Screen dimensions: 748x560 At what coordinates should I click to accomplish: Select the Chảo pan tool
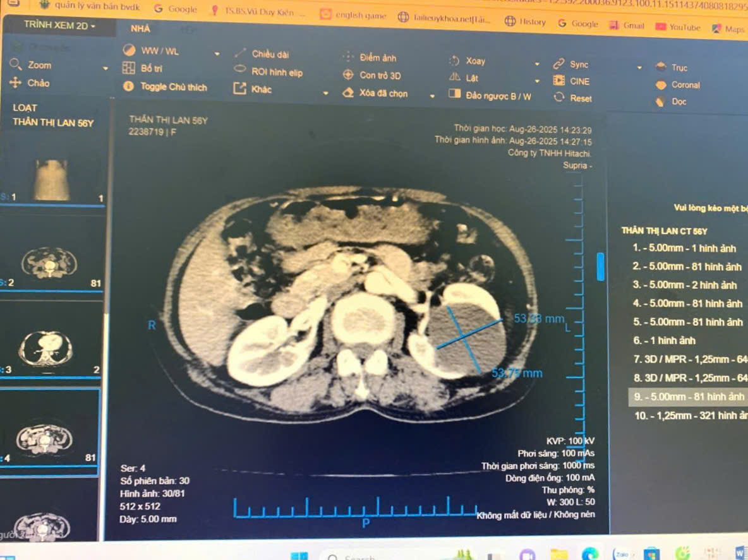pos(37,83)
